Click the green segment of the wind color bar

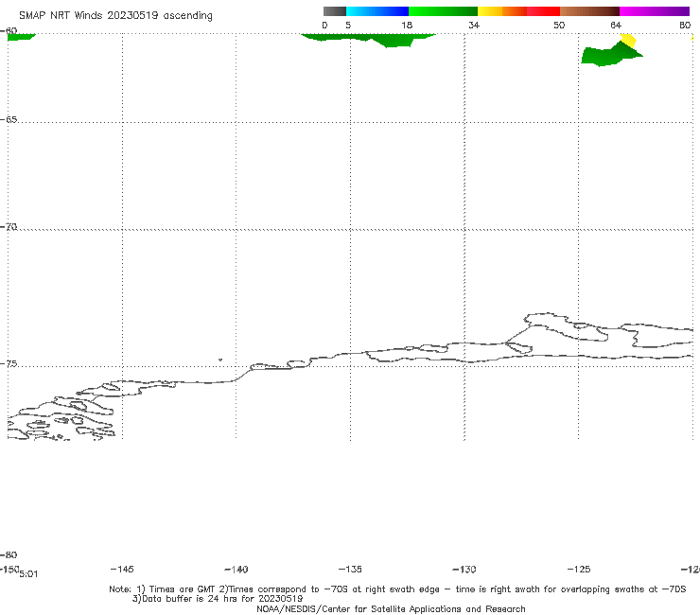[x=443, y=11]
